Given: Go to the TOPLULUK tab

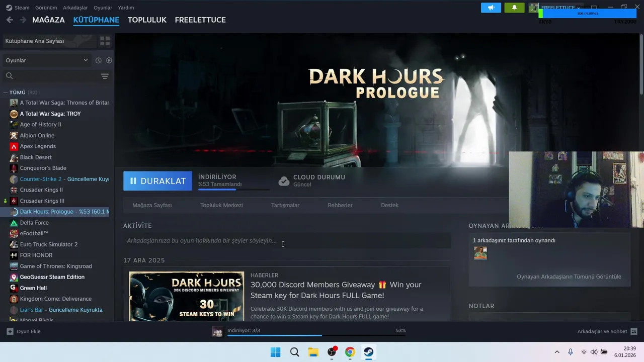Looking at the screenshot, I should click(147, 20).
